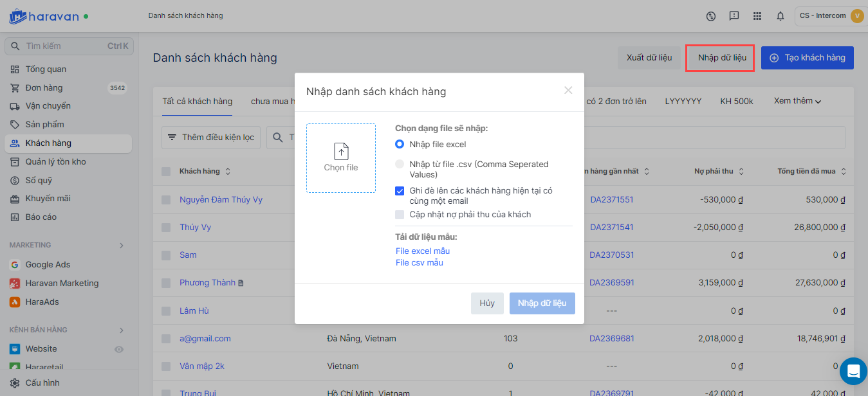Click the feedback message icon in header
Screen dimensions: 868x396
tap(734, 16)
